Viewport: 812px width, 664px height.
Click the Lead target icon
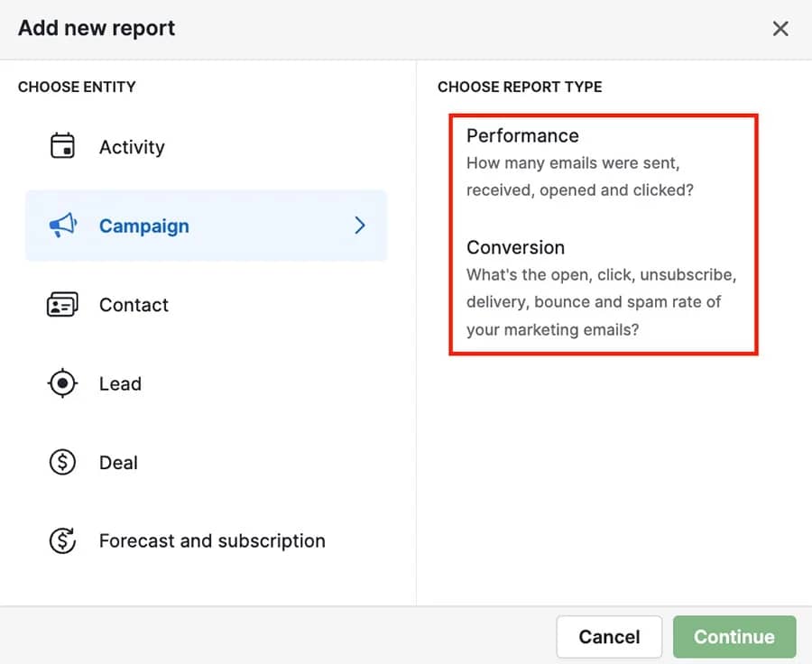[62, 383]
